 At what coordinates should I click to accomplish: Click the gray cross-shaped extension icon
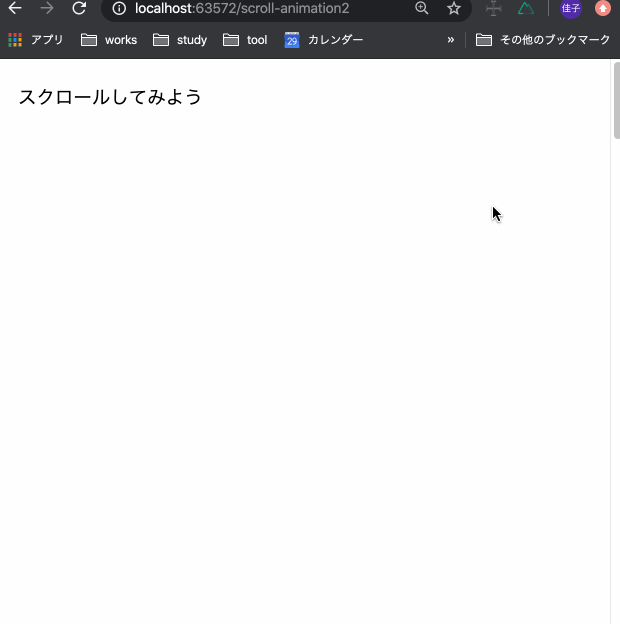(x=493, y=8)
